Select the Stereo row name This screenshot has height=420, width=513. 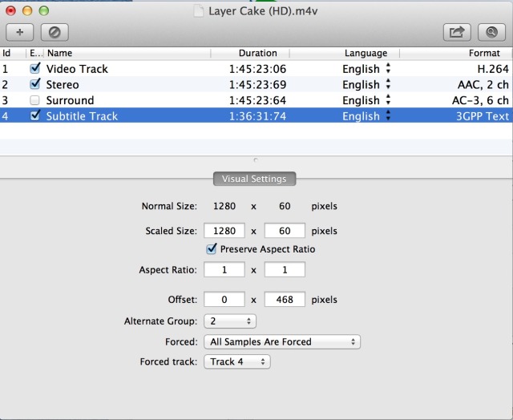63,85
